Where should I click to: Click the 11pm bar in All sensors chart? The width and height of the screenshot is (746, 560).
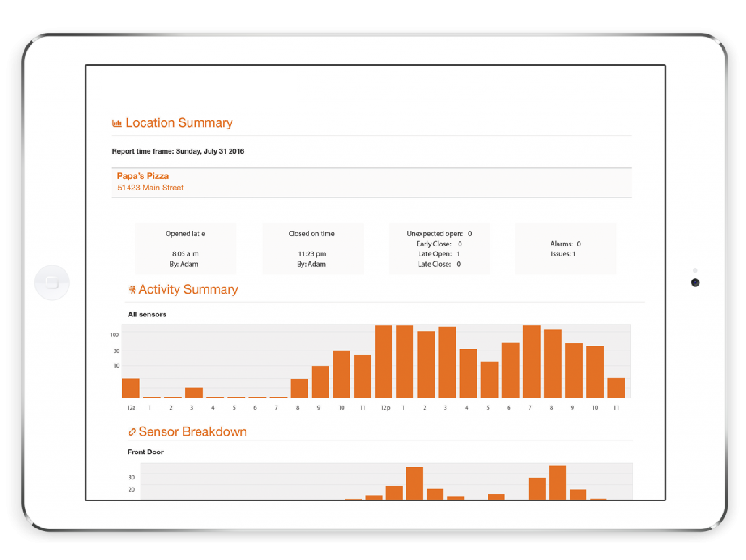click(616, 388)
